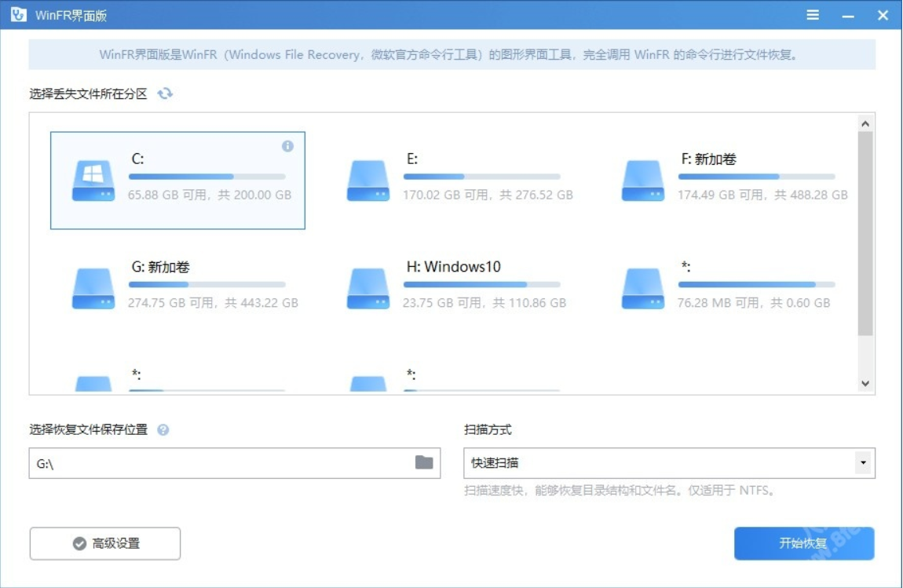Screen dimensions: 903x588
Task: Select the unnamed 76.28 MB partition
Action: click(643, 289)
